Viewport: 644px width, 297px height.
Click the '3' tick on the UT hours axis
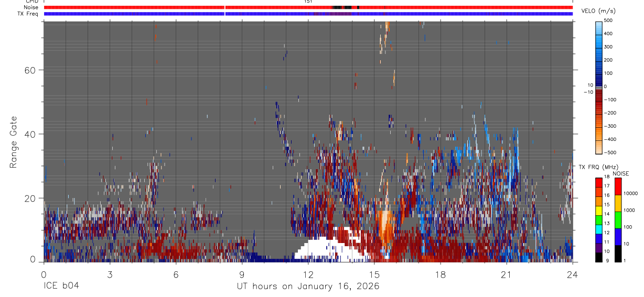(x=110, y=274)
